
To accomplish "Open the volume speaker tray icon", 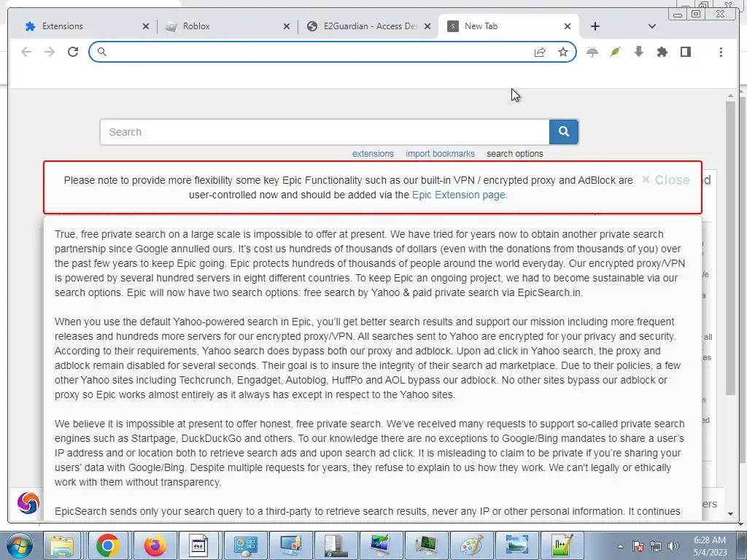I will point(673,547).
